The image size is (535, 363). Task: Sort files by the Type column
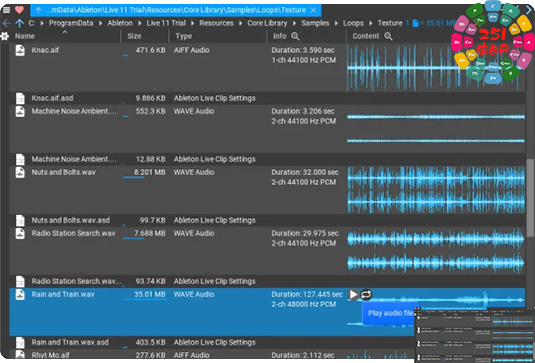(x=184, y=36)
